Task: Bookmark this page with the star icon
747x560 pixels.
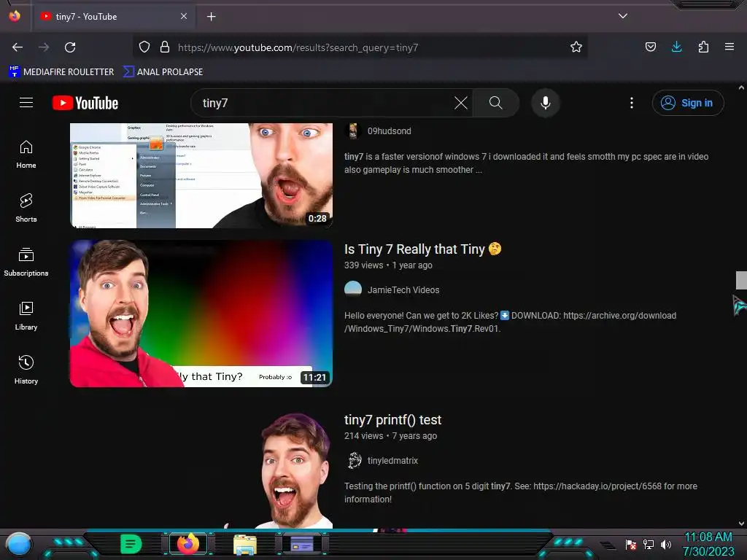Action: [x=576, y=47]
